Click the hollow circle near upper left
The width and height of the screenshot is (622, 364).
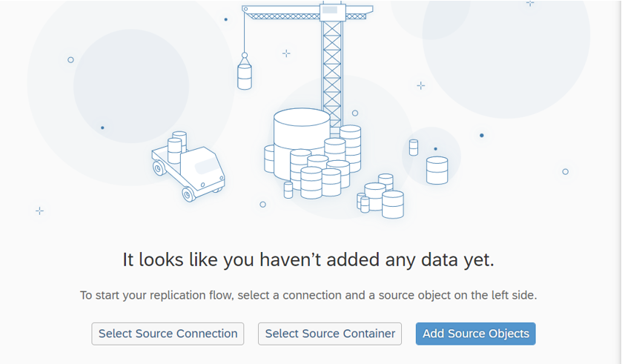(70, 60)
